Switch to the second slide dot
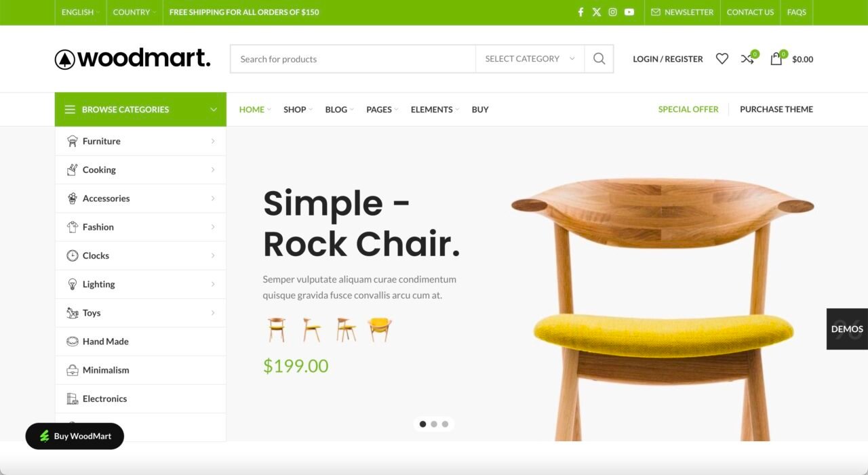868x475 pixels. coord(434,424)
